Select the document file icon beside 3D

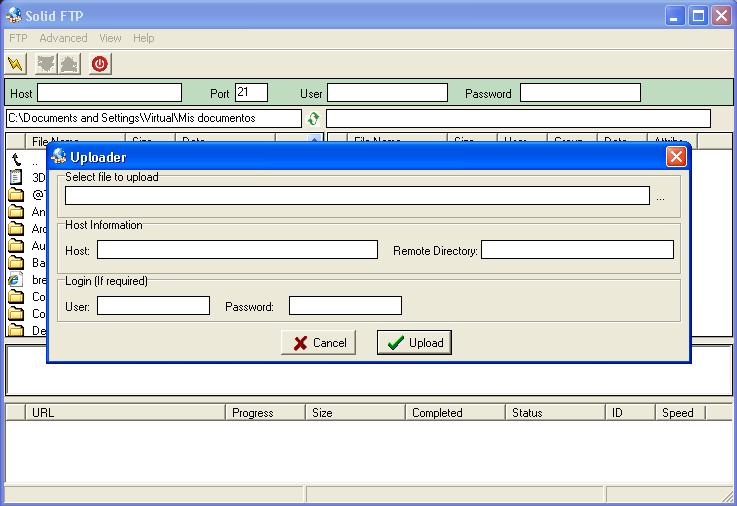[x=16, y=177]
